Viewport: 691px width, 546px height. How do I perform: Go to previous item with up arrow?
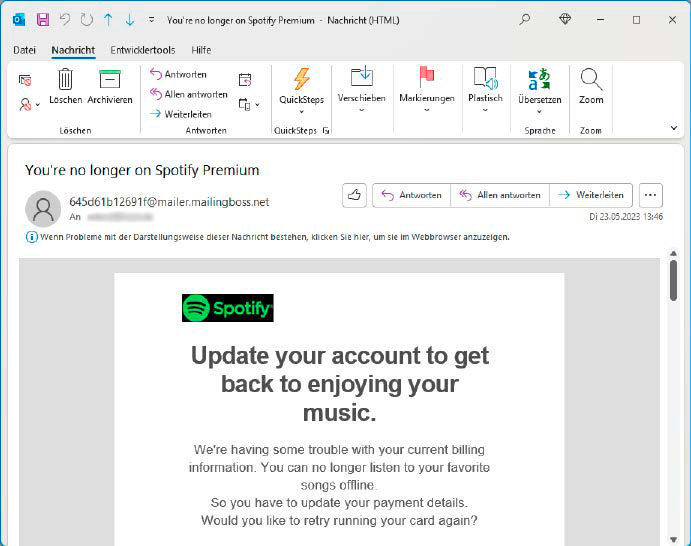[x=108, y=20]
